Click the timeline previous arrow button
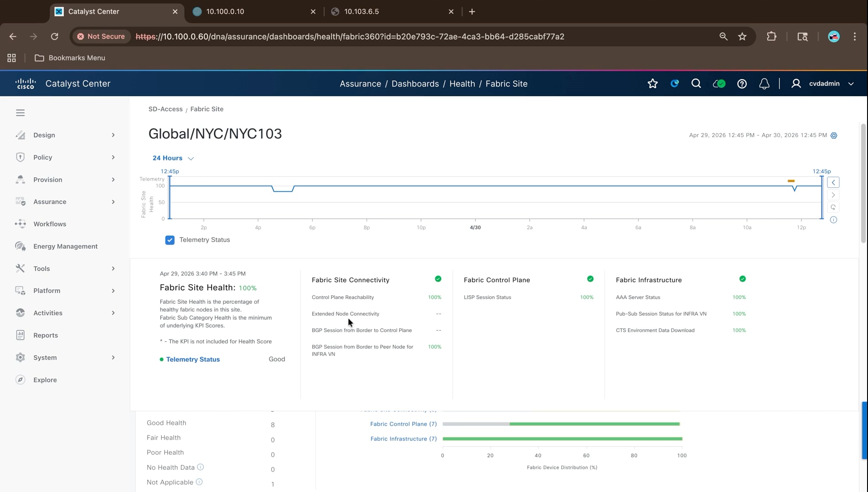The width and height of the screenshot is (868, 492). pyautogui.click(x=833, y=182)
